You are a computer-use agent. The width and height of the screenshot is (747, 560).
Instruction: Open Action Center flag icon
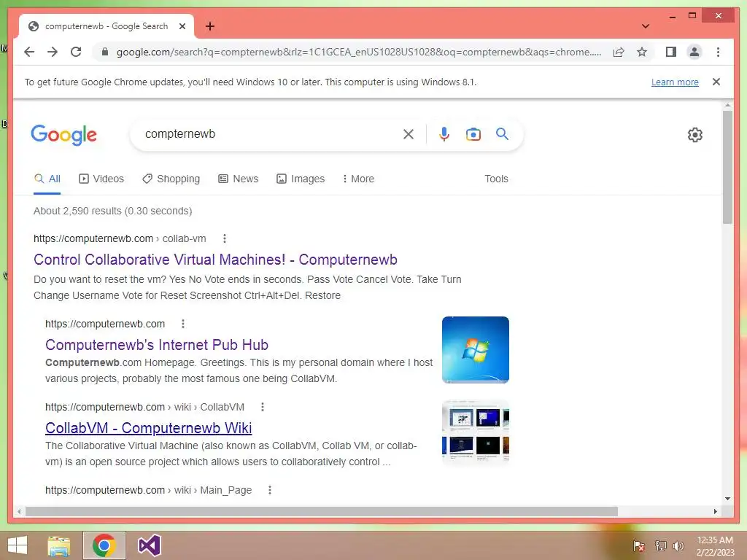pos(639,545)
